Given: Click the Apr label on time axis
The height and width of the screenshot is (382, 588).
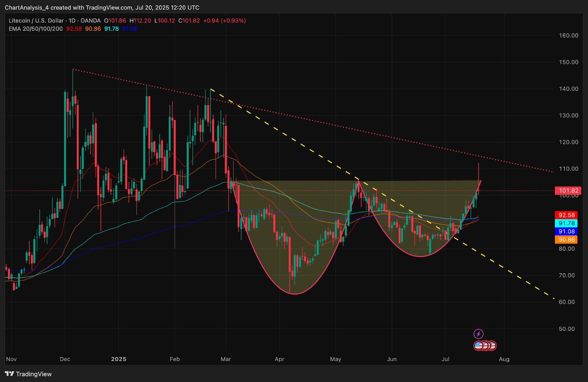Looking at the screenshot, I should click(279, 359).
